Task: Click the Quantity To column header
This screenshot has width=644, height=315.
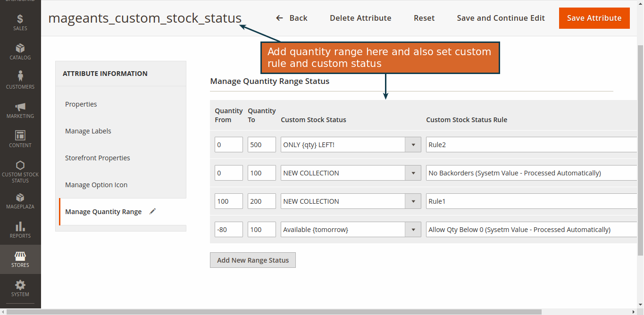Action: pyautogui.click(x=262, y=115)
